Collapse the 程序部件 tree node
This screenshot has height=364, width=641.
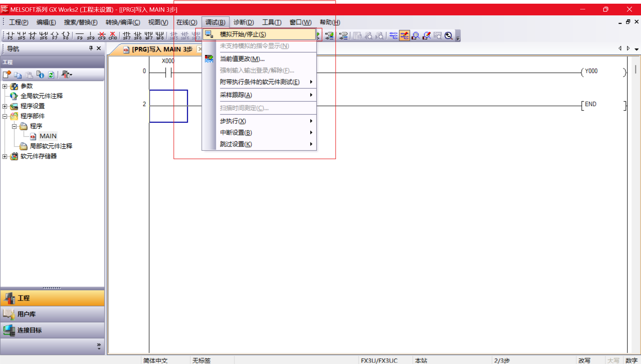coord(5,116)
